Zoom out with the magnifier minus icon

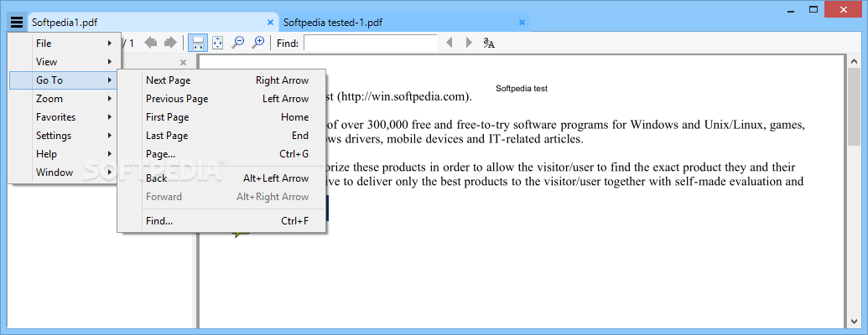pyautogui.click(x=238, y=43)
